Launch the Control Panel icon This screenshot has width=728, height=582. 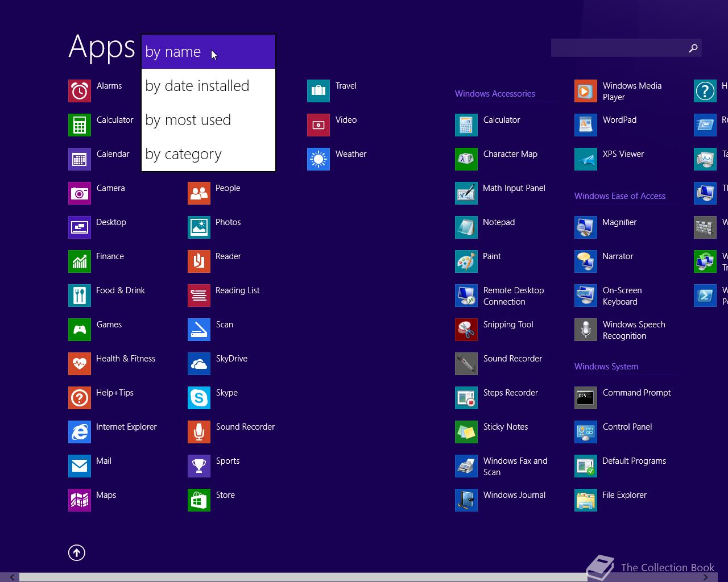pyautogui.click(x=586, y=432)
